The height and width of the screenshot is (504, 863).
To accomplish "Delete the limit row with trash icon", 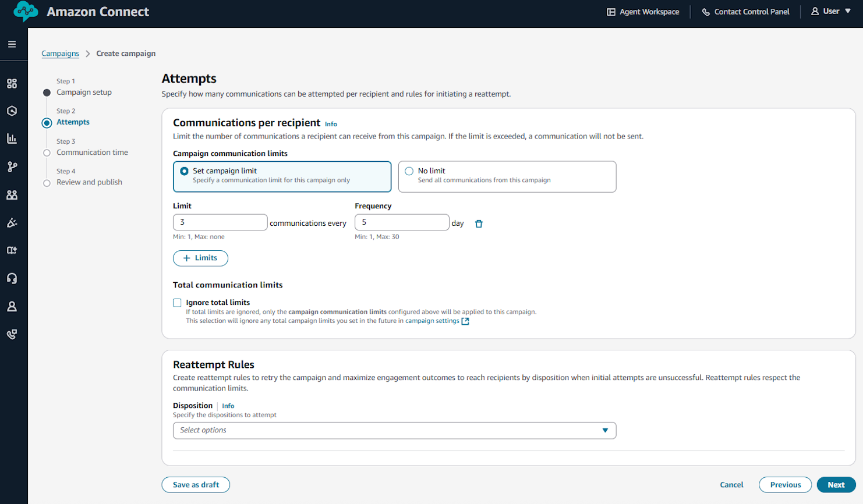I will pos(479,223).
